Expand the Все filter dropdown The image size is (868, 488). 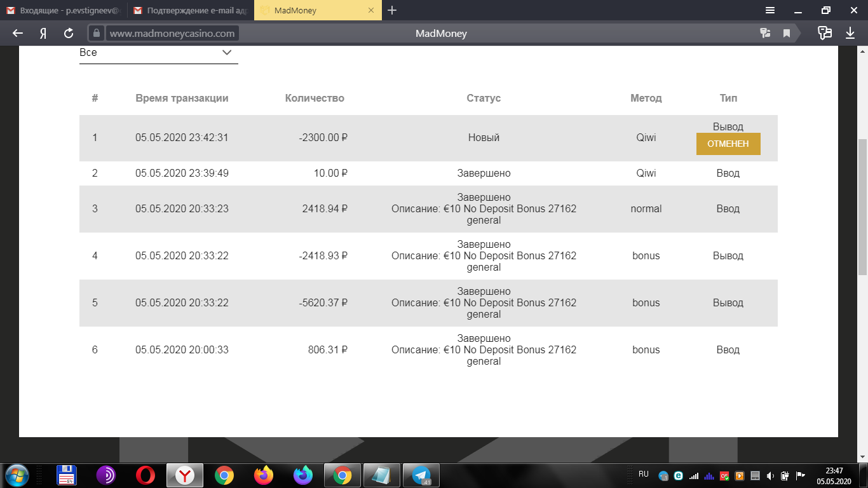159,53
